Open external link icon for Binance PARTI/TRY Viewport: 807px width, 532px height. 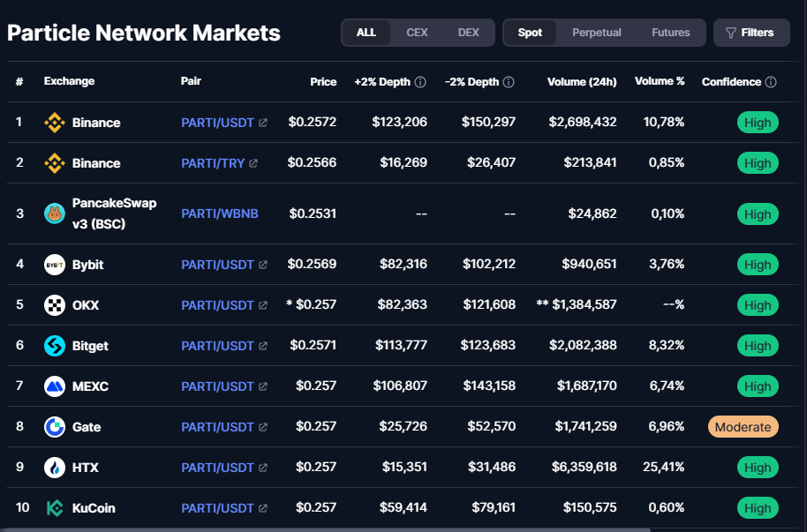click(x=253, y=163)
